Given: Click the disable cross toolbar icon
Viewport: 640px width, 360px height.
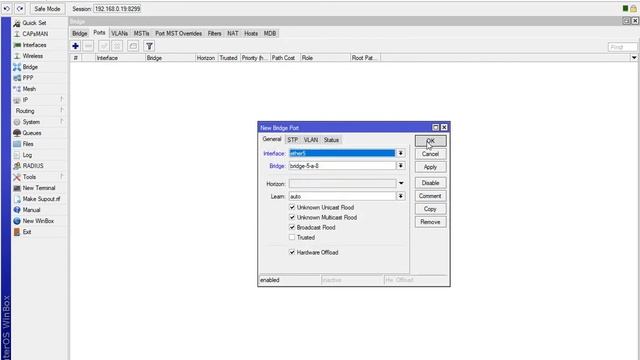Looking at the screenshot, I should point(117,46).
